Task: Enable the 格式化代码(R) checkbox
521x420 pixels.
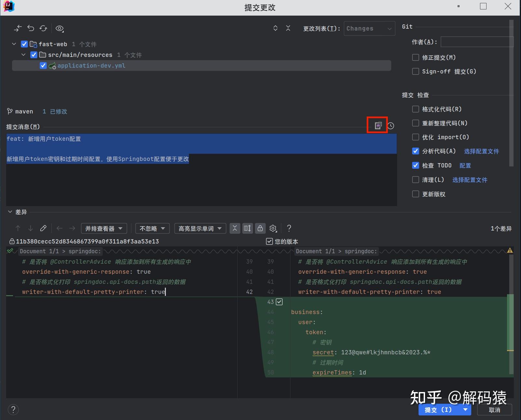Action: (x=415, y=109)
